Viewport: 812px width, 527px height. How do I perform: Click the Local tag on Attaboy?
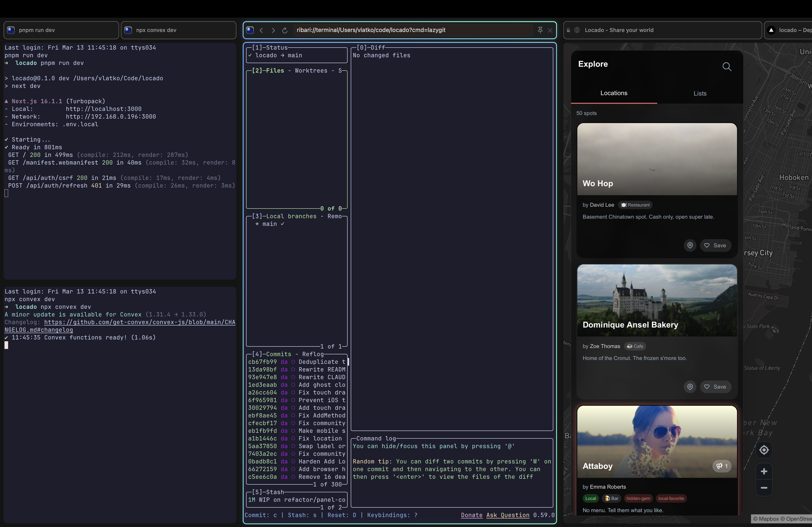click(591, 498)
